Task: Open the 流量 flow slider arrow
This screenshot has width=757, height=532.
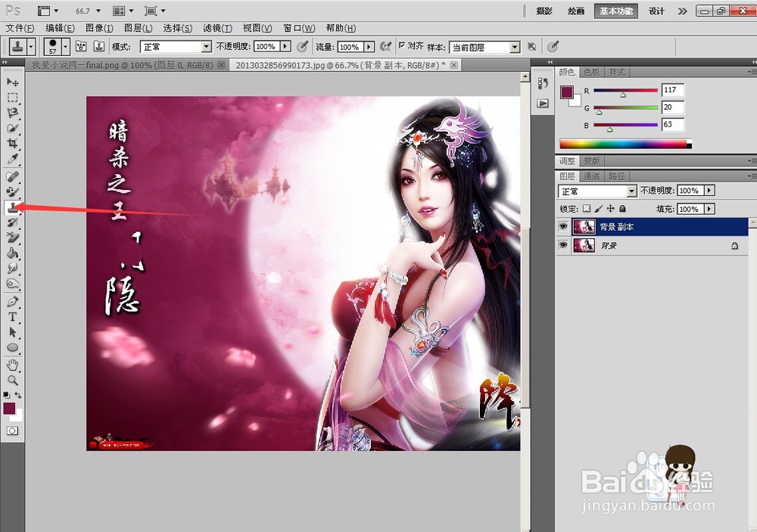Action: [369, 46]
